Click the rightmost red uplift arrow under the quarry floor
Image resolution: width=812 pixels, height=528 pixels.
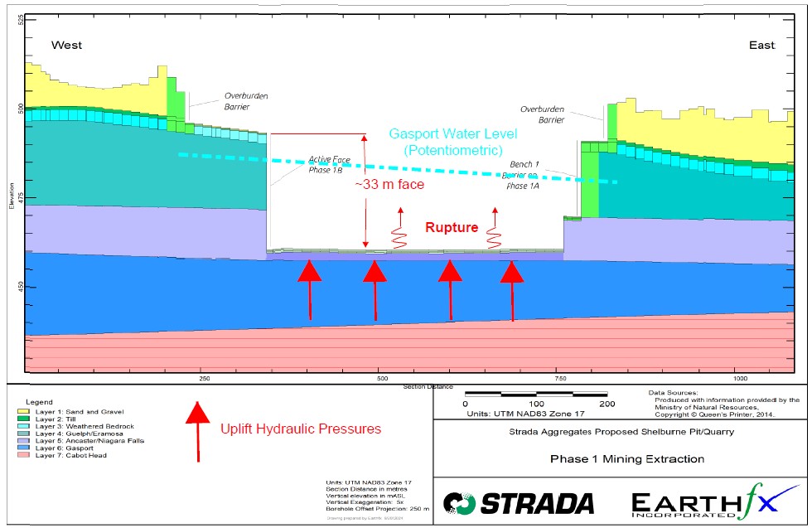[512, 290]
